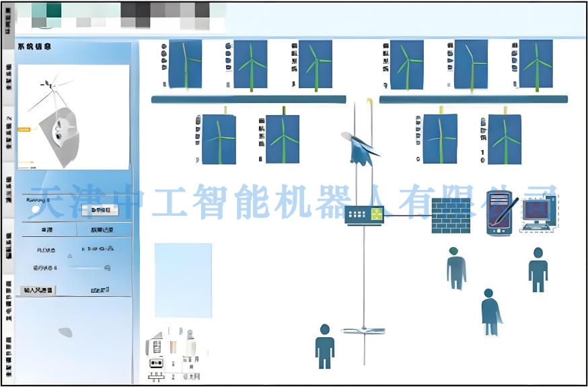
Task: Select the third wind turbine tile in the top row
Action: [x=316, y=64]
